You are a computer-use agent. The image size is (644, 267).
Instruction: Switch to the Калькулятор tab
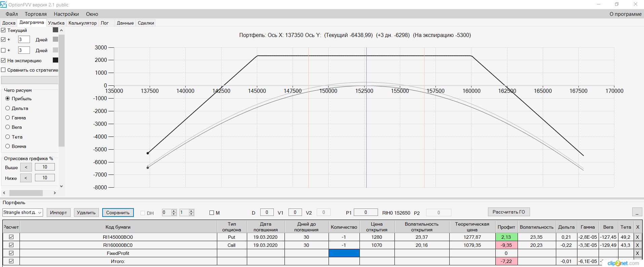point(82,23)
